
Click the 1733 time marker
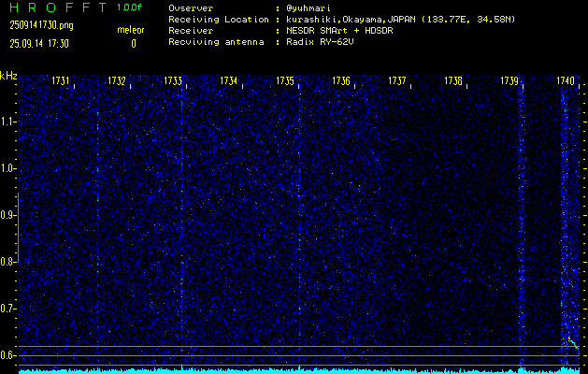173,80
